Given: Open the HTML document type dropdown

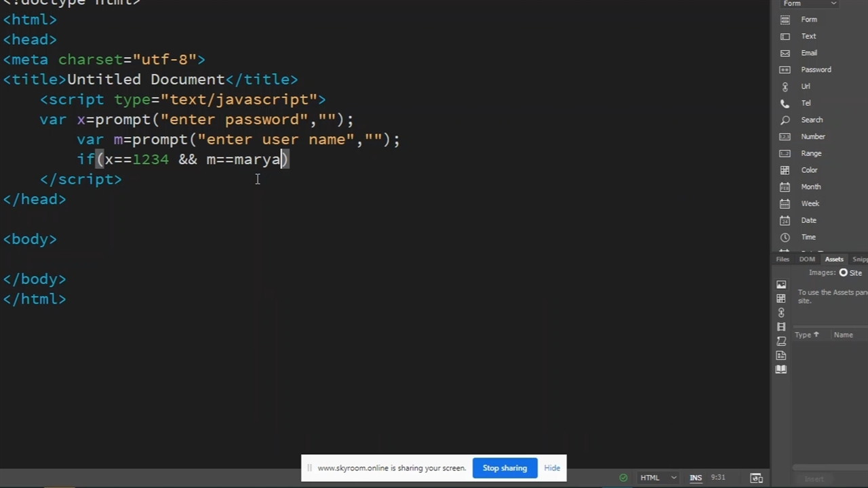Looking at the screenshot, I should pyautogui.click(x=658, y=478).
